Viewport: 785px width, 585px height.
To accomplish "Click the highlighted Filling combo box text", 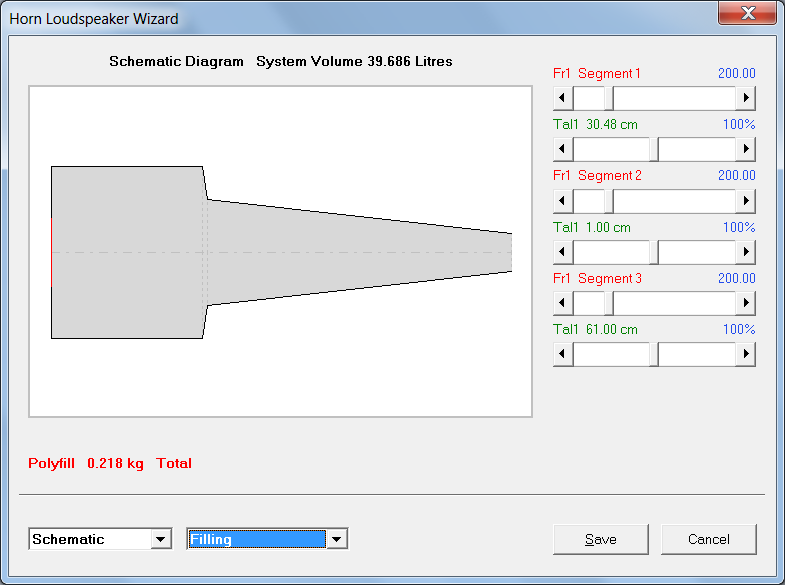I will [257, 539].
